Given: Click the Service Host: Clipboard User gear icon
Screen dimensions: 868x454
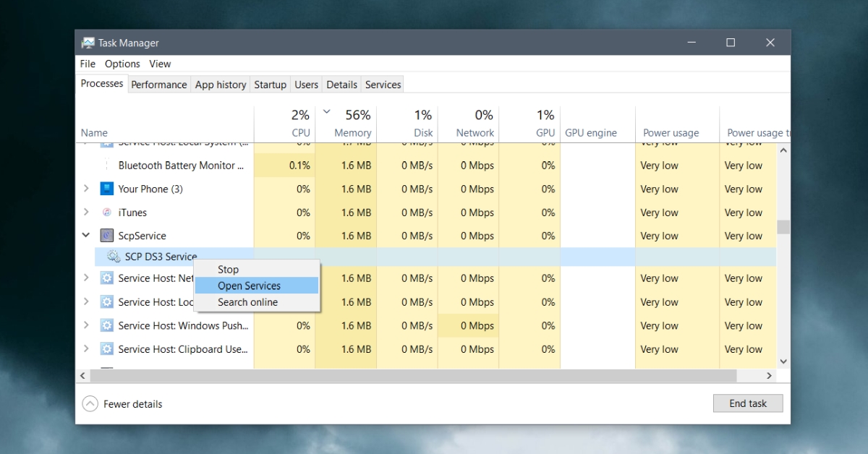Looking at the screenshot, I should (107, 349).
